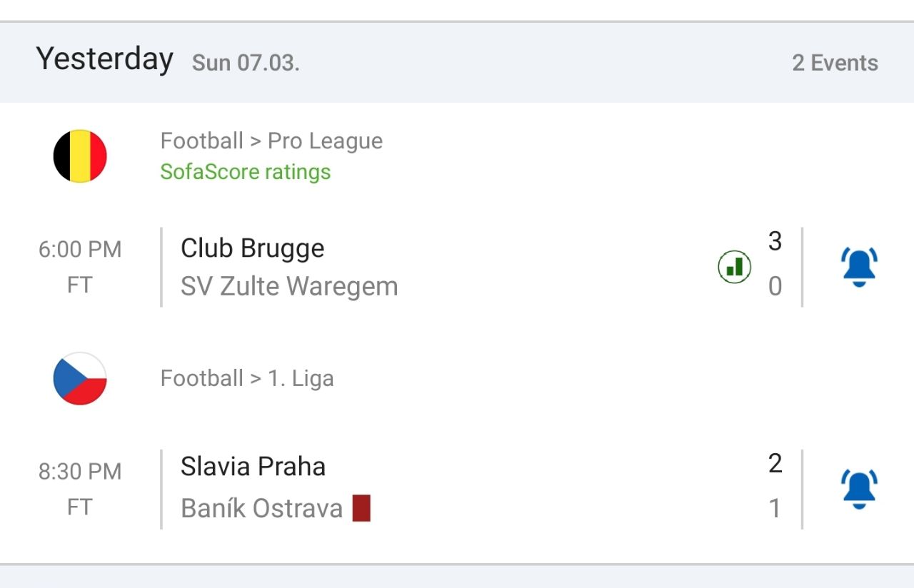Click the Yesterday section header
The height and width of the screenshot is (588, 914).
105,59
